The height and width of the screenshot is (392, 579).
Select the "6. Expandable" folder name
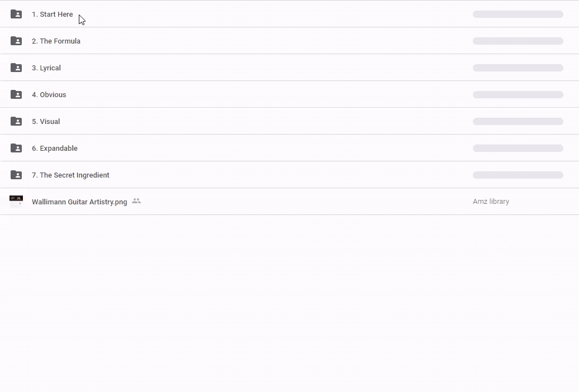[x=55, y=149]
